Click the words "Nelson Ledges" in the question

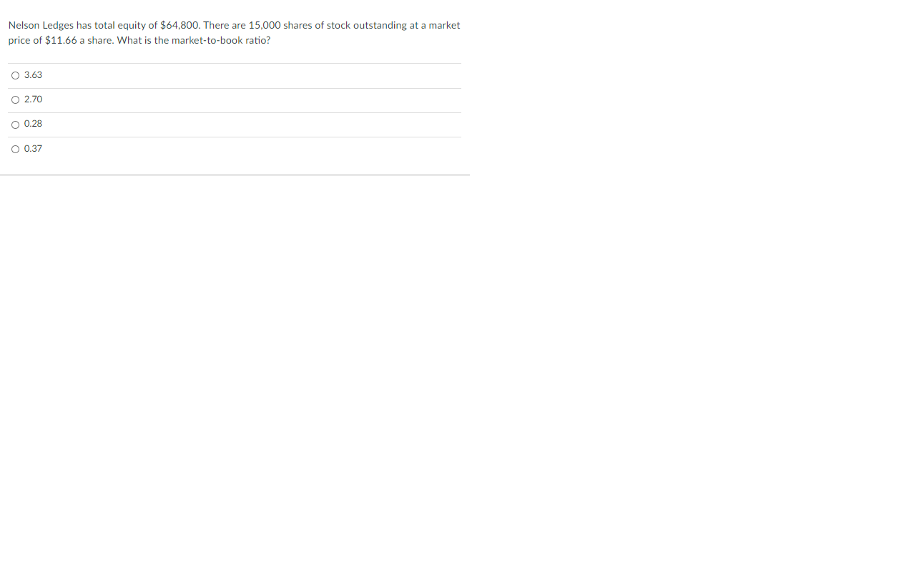tap(41, 25)
